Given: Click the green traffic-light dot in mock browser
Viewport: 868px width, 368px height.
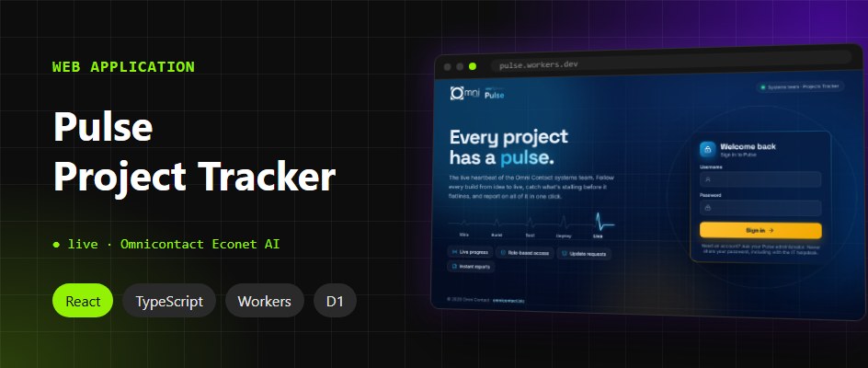Looking at the screenshot, I should point(473,66).
